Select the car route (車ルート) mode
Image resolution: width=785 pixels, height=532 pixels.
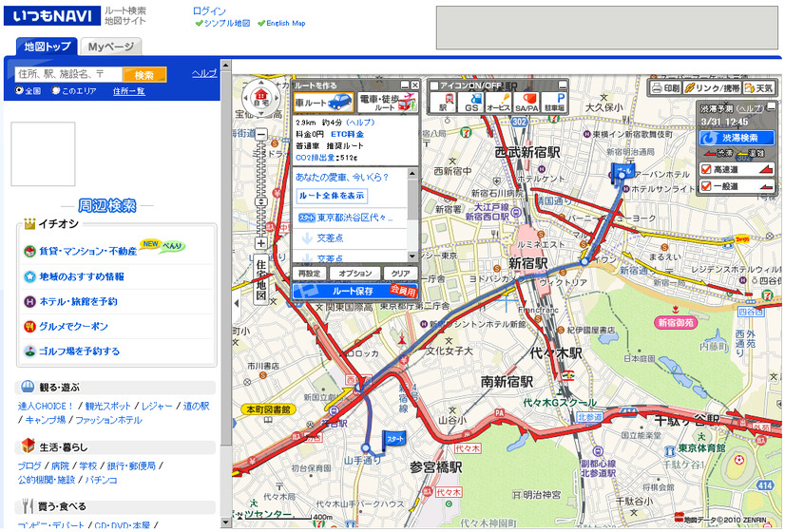(x=323, y=103)
